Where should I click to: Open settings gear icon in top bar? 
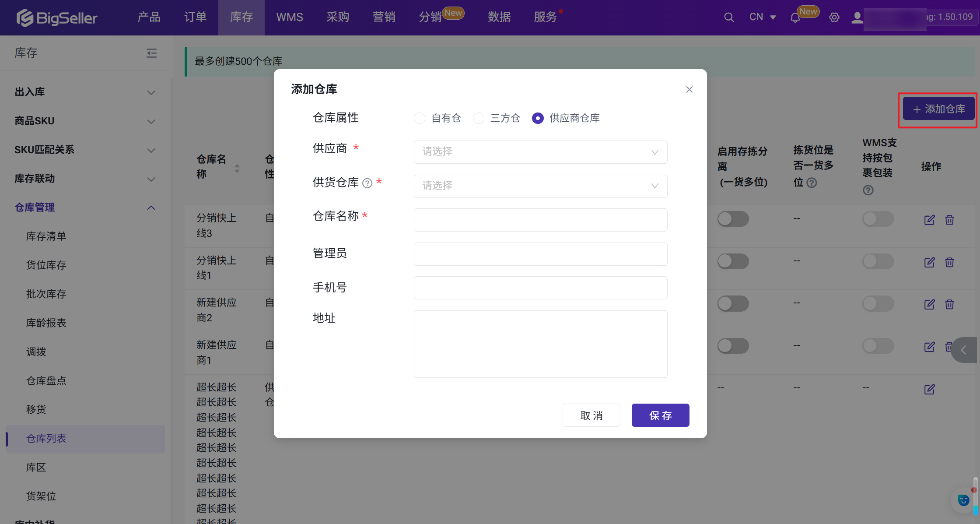click(x=834, y=18)
